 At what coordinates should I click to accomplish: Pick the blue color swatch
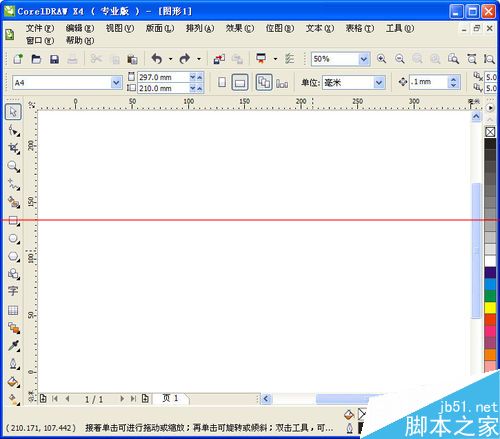coord(490,284)
